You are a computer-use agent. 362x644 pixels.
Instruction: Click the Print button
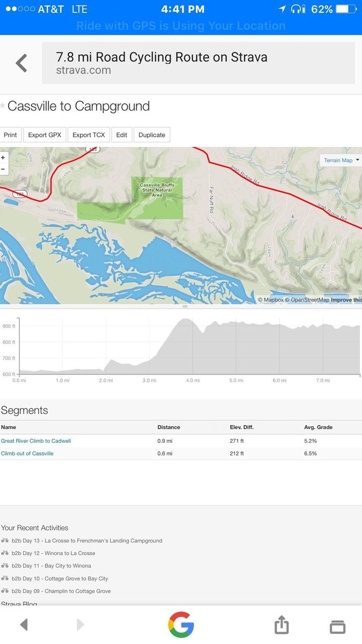[x=10, y=135]
